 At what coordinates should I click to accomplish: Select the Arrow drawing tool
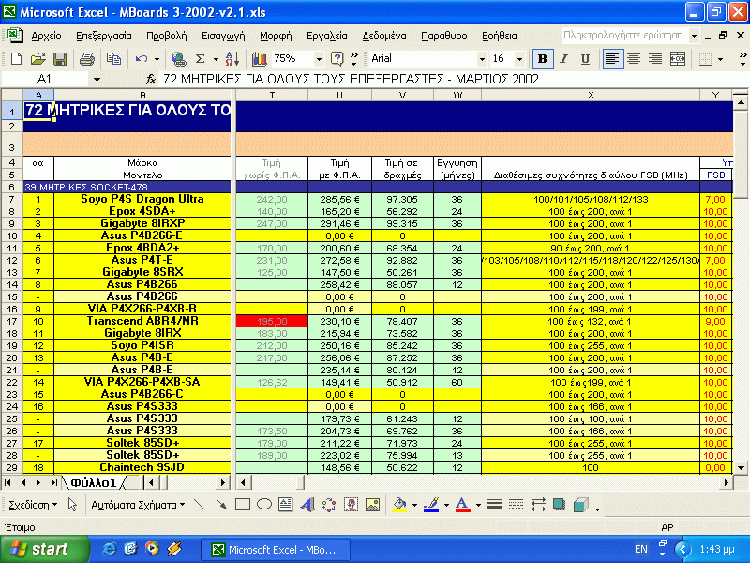point(221,504)
